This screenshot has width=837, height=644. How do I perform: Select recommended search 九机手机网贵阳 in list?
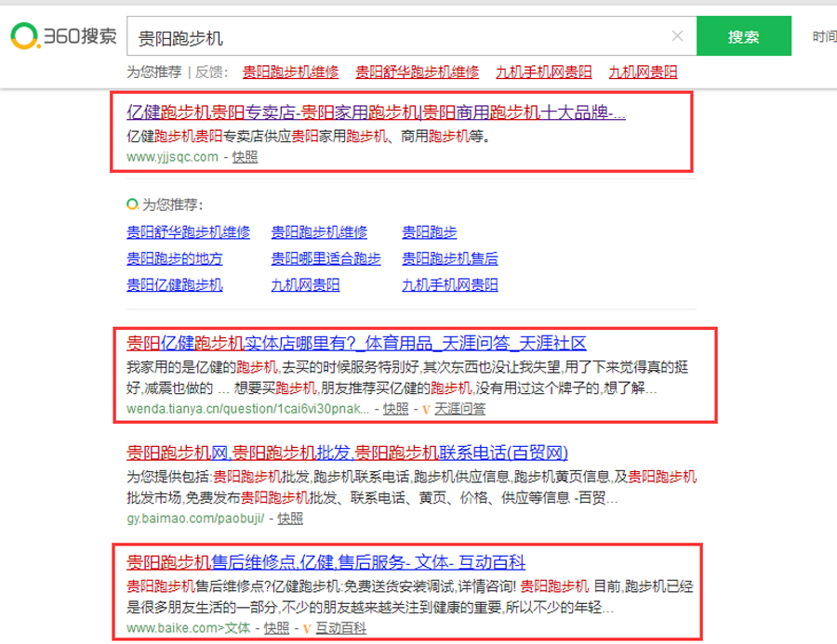(449, 285)
